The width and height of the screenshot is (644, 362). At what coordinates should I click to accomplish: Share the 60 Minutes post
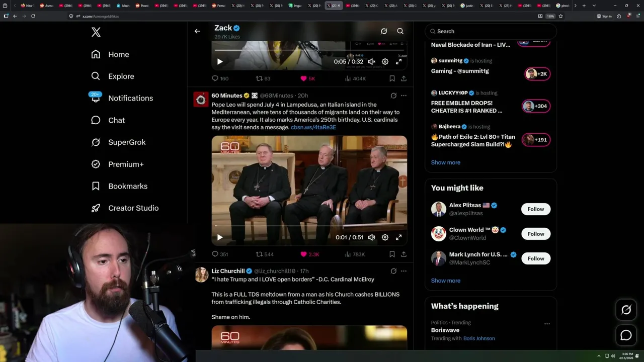404,254
